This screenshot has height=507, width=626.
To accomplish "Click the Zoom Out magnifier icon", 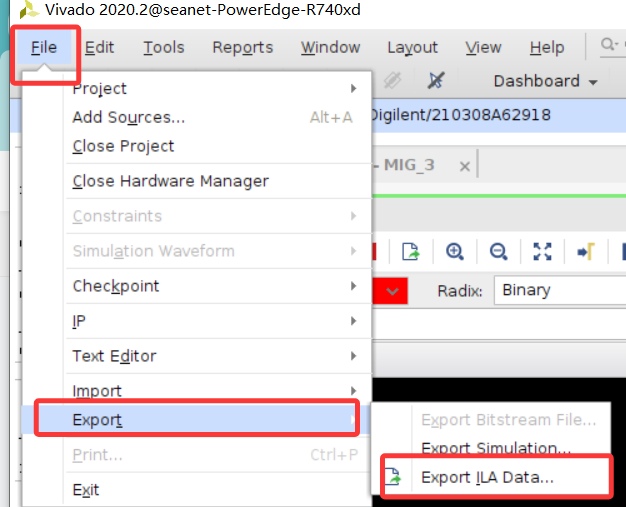I will (x=498, y=252).
